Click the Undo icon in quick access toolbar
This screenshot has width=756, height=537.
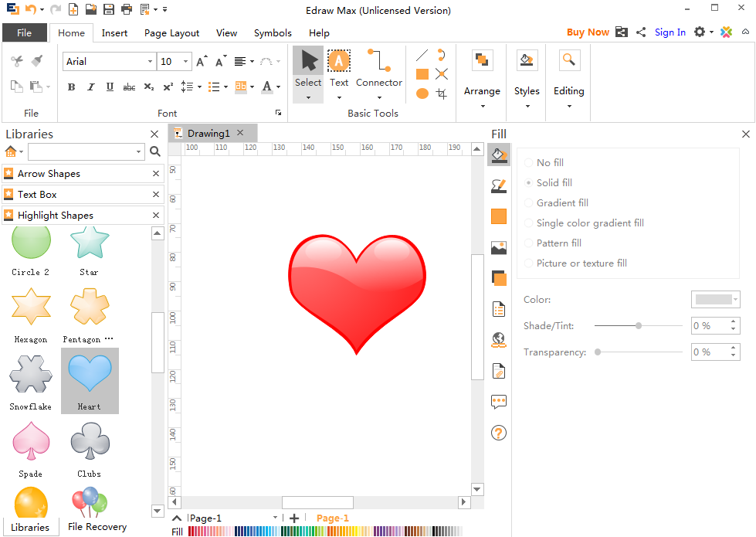click(31, 8)
